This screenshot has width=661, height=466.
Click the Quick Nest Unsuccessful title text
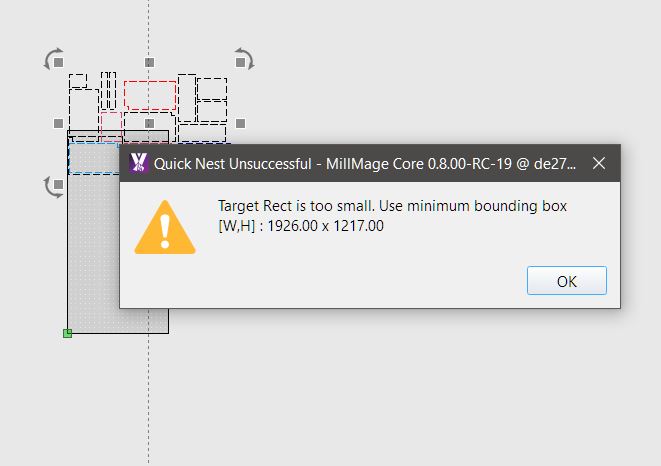(x=232, y=164)
